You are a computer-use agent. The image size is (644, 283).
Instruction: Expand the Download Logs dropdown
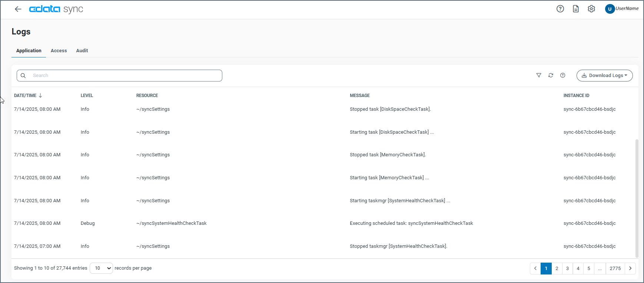[x=604, y=76]
